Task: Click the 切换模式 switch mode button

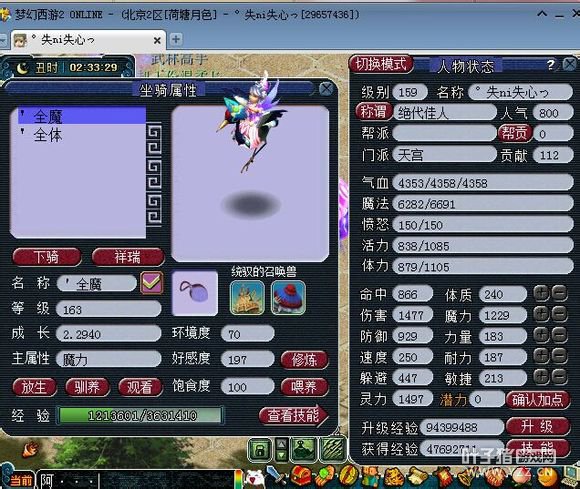Action: click(x=381, y=64)
